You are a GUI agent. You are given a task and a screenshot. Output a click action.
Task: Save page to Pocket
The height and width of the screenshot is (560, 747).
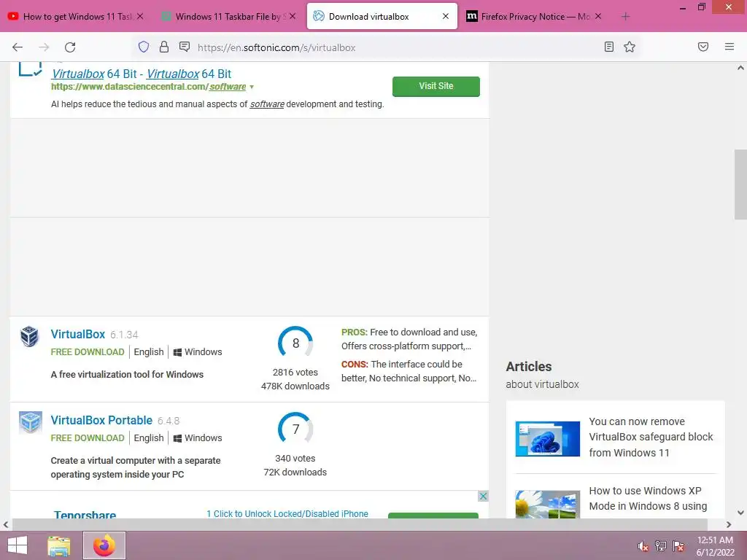point(703,47)
